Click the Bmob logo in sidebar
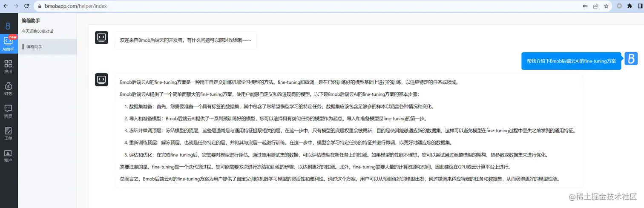The width and height of the screenshot is (644, 208). pos(8,26)
